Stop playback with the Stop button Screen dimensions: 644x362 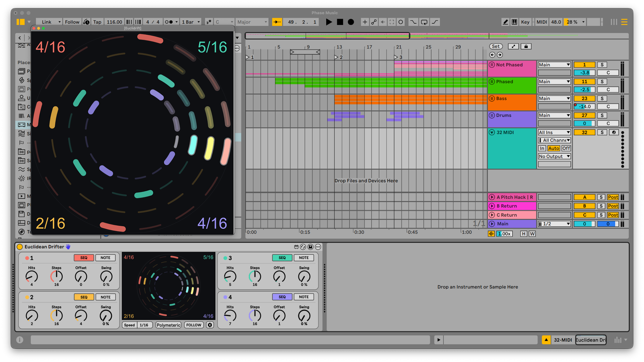pyautogui.click(x=340, y=22)
